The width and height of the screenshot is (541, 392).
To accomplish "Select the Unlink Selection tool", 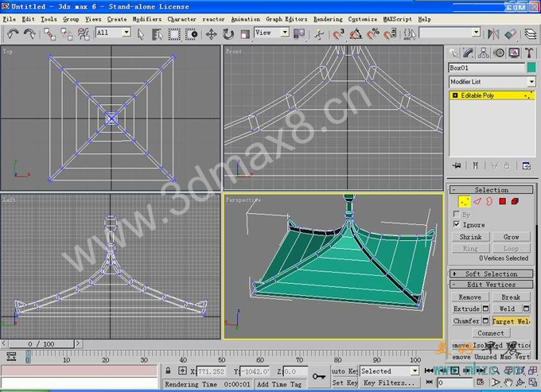I will [x=67, y=33].
